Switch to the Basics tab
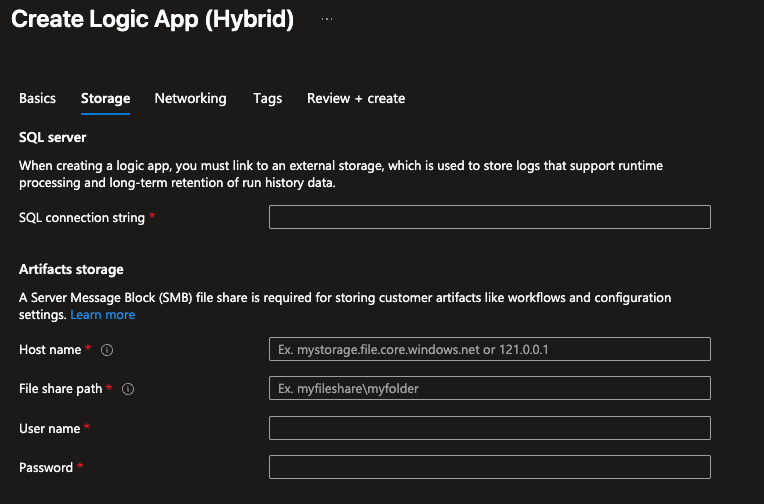This screenshot has height=504, width=764. 38,98
